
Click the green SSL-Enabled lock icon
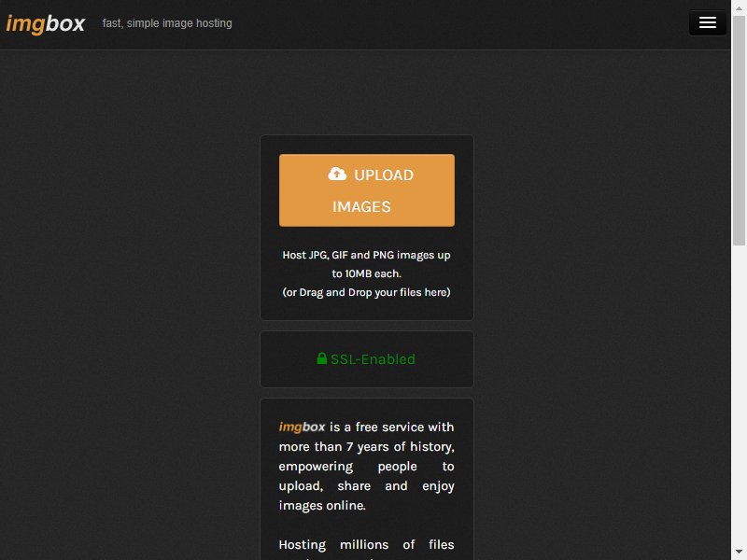(x=322, y=358)
